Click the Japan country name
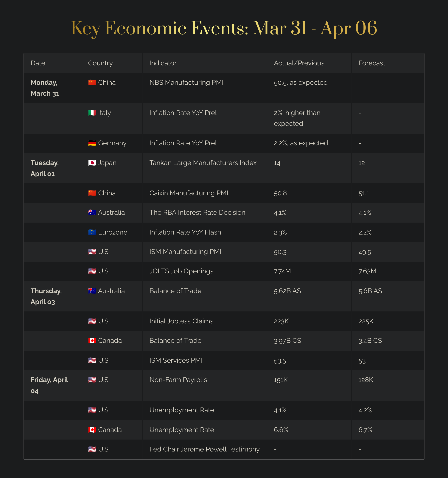 click(x=107, y=163)
